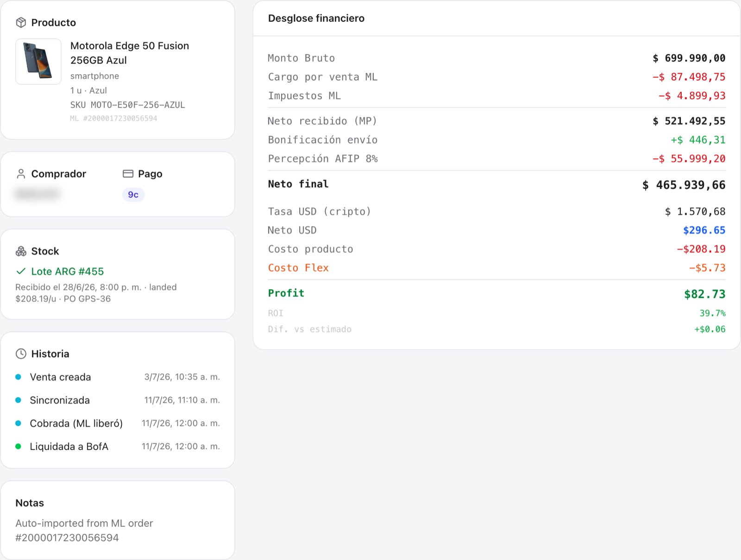Select the green Liquidada a BofA dot
The width and height of the screenshot is (741, 560).
18,447
